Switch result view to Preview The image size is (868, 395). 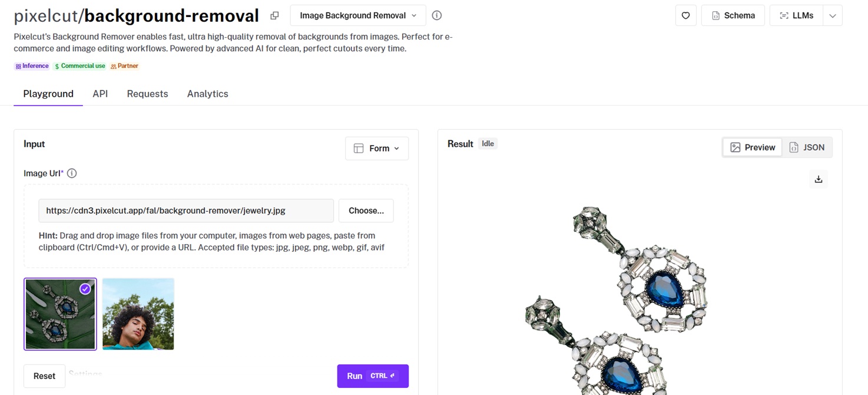pos(753,147)
